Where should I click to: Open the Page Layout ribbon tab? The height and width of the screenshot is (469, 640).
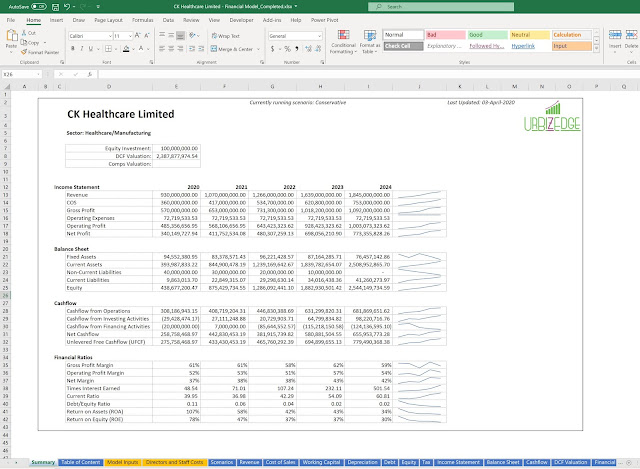(108, 20)
